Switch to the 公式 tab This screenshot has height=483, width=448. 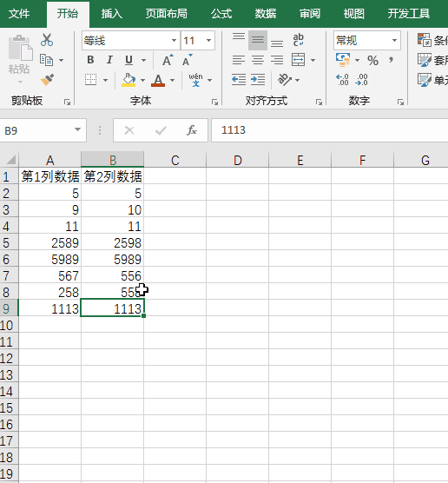(x=221, y=14)
